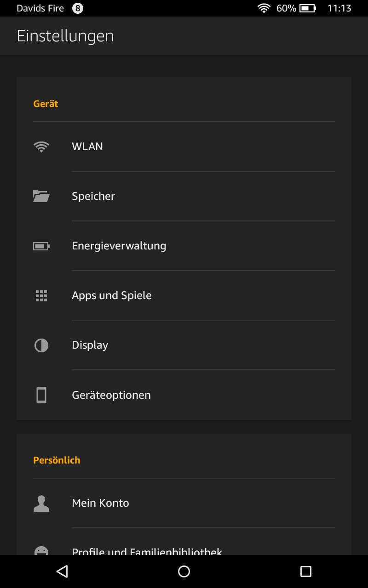Tap the Geräteoptionen tablet icon

tap(41, 395)
